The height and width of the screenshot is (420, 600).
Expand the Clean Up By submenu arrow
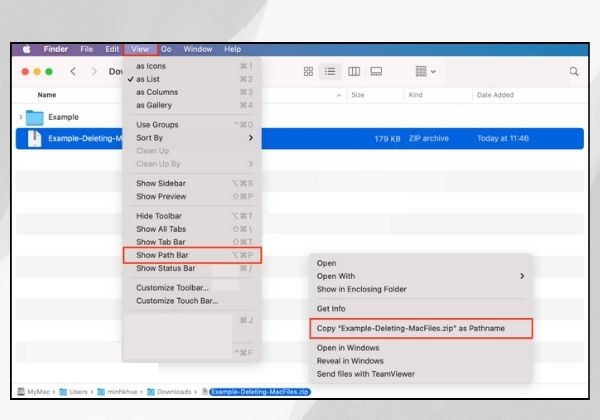(251, 164)
